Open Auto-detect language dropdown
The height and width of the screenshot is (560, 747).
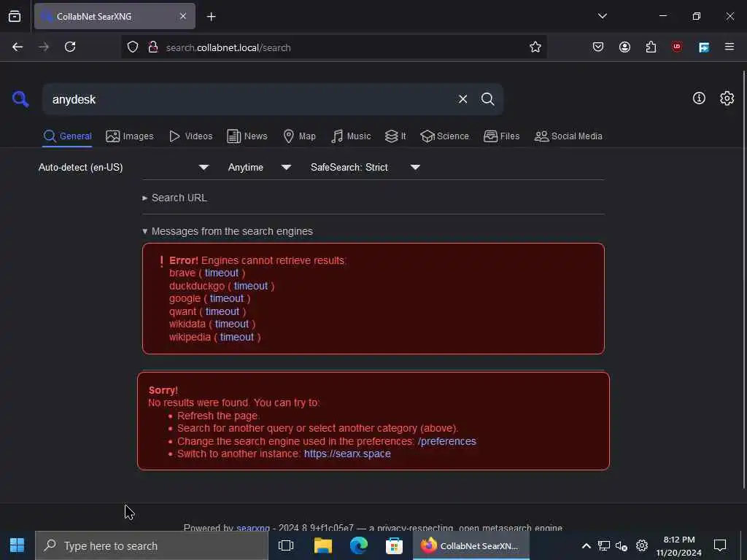[x=123, y=167]
